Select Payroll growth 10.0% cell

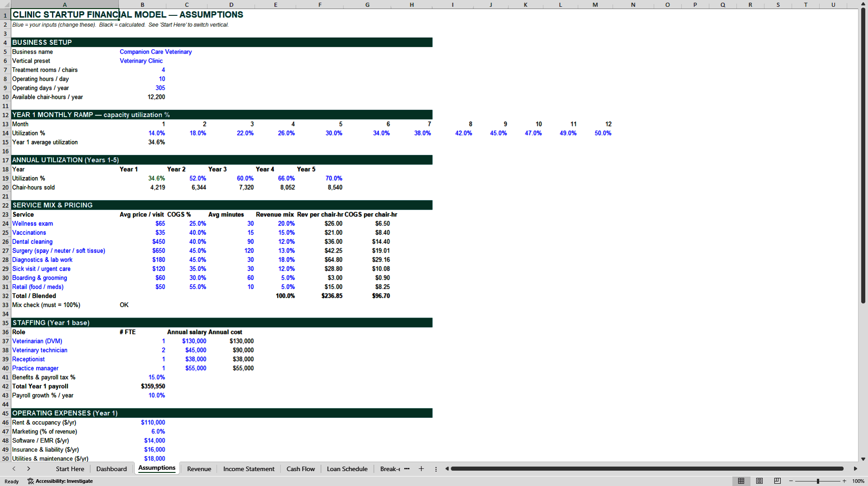(x=142, y=395)
